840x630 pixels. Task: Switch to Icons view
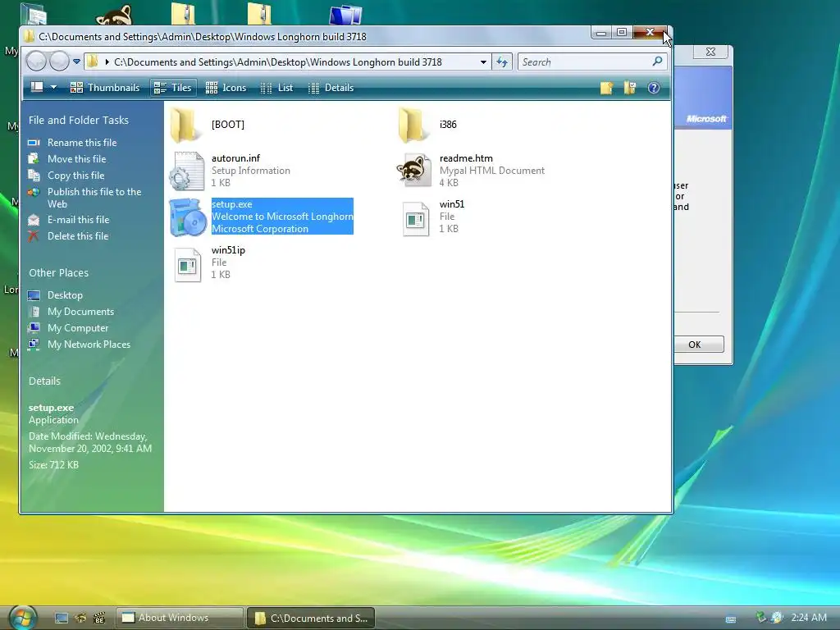226,87
